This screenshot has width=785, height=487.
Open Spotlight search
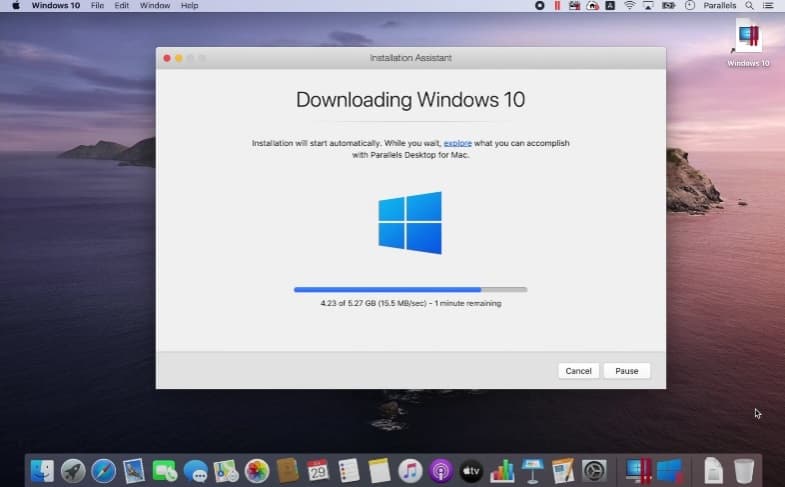point(749,6)
